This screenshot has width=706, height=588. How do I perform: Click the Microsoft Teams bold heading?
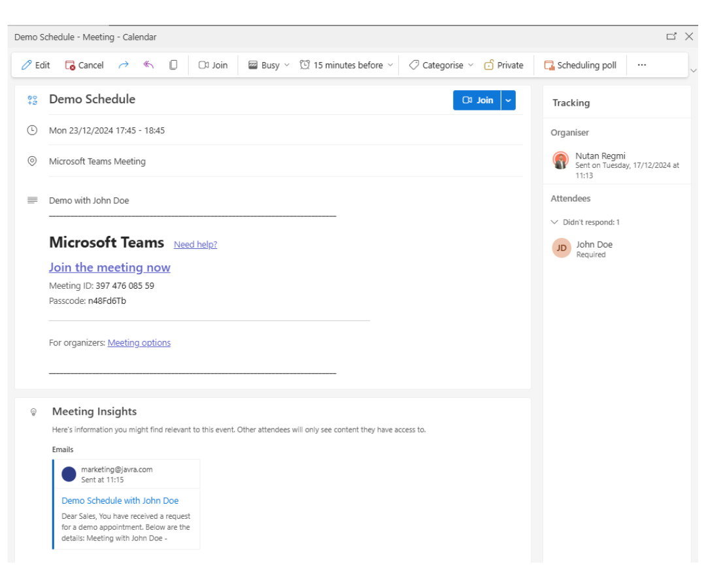pos(107,242)
